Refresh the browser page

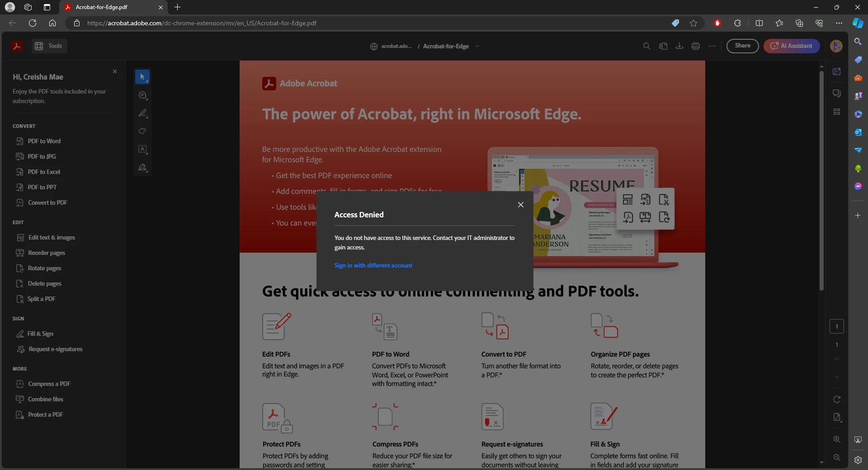pyautogui.click(x=33, y=23)
